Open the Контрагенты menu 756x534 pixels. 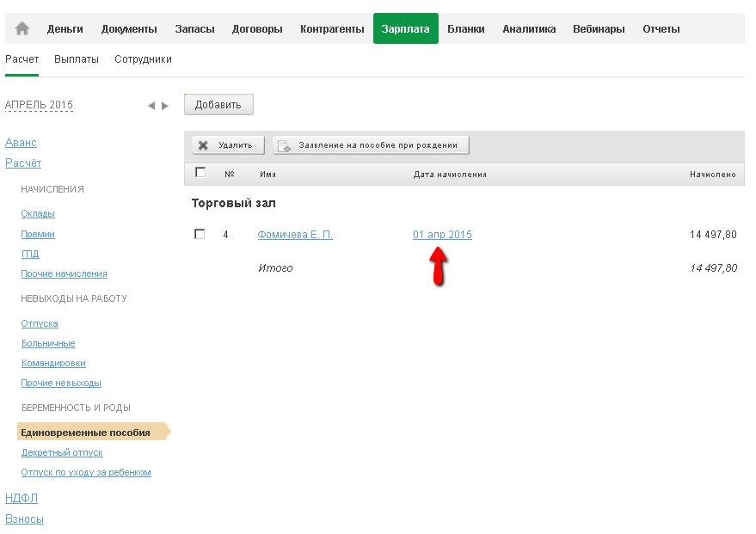click(332, 29)
